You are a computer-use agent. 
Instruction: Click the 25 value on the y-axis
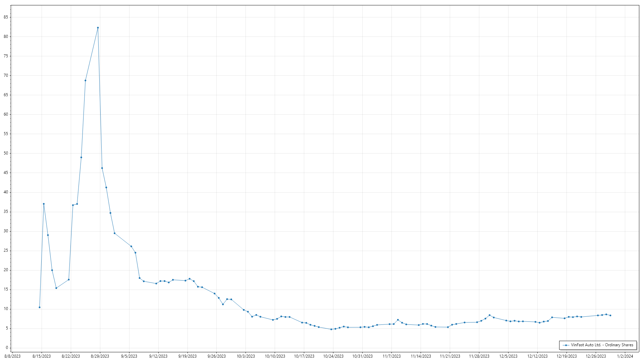(x=6, y=251)
